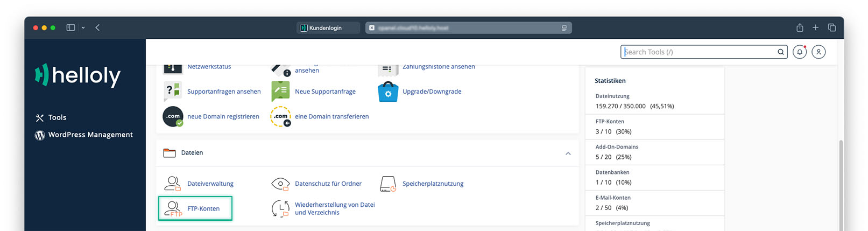Image resolution: width=868 pixels, height=231 pixels.
Task: Open the user account profile icon
Action: click(x=818, y=52)
